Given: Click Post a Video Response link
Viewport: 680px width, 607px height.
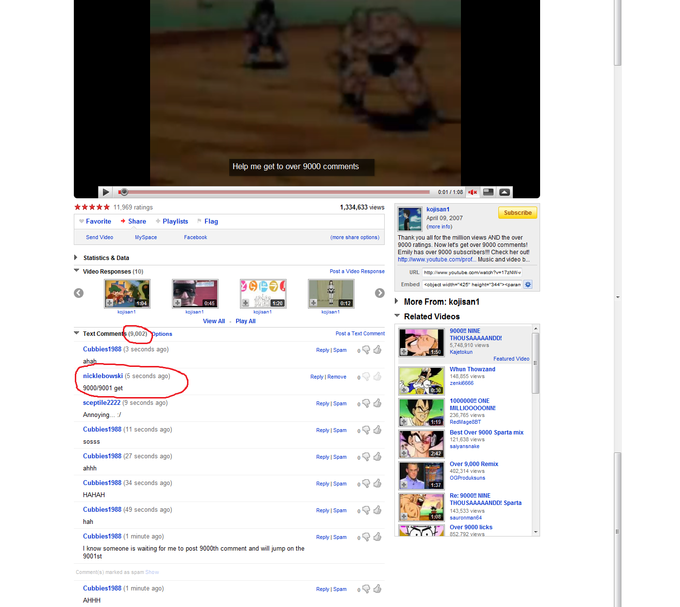Looking at the screenshot, I should 357,271.
